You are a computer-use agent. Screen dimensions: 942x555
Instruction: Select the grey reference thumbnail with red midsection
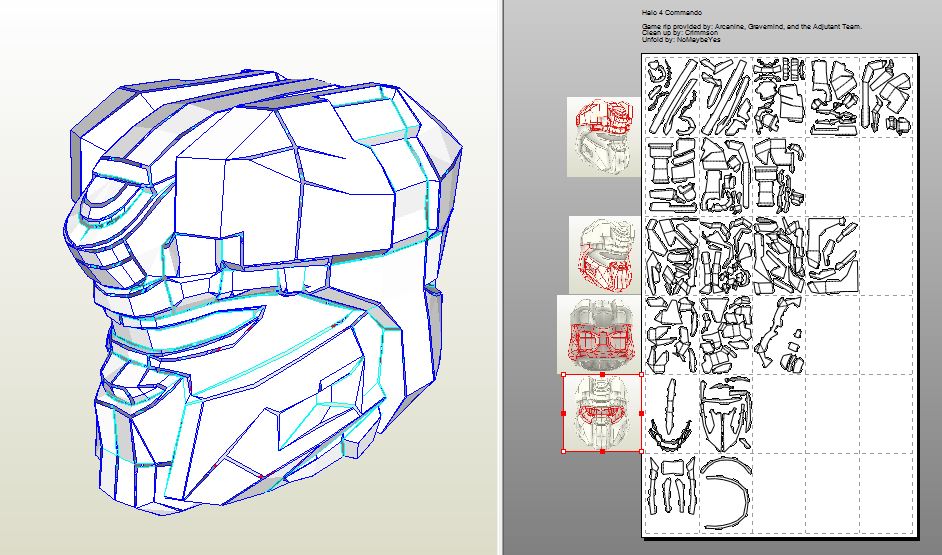[599, 334]
